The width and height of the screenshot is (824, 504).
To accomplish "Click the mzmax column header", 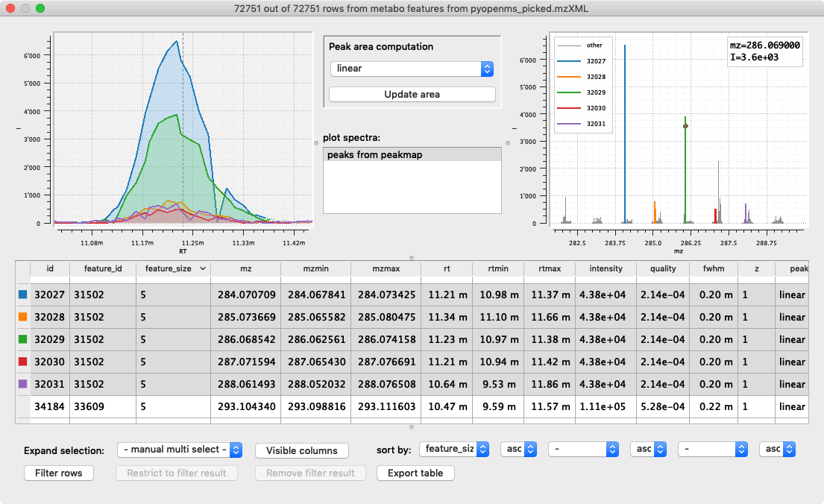I will (x=386, y=268).
